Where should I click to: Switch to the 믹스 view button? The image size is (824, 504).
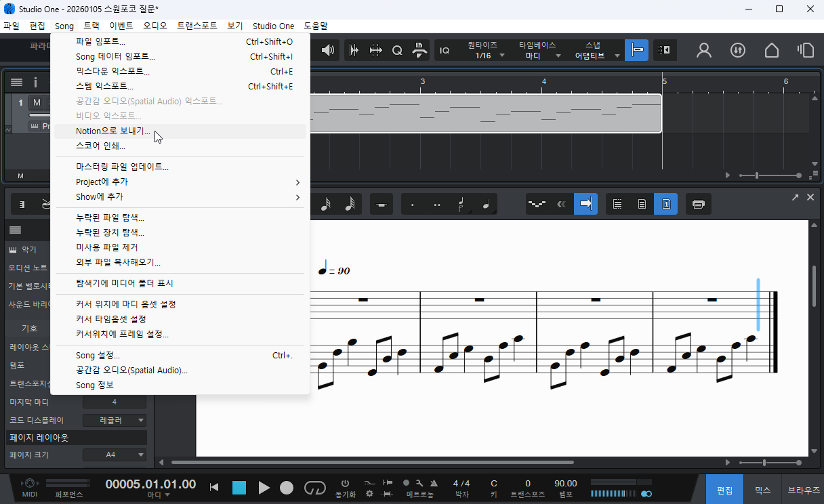(762, 490)
